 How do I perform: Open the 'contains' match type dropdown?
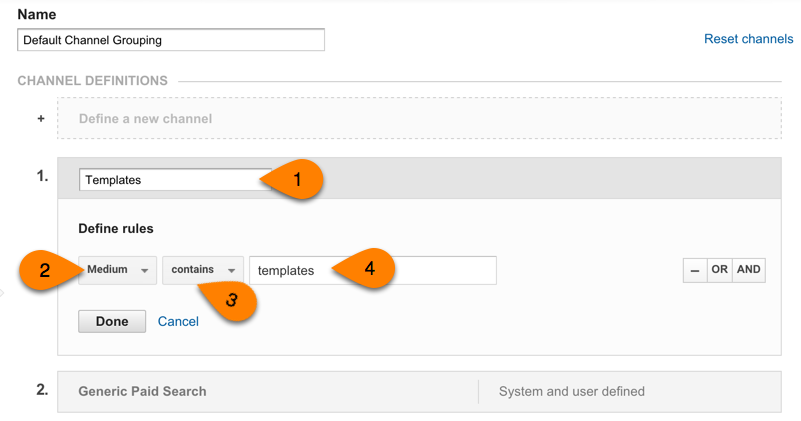pyautogui.click(x=203, y=271)
